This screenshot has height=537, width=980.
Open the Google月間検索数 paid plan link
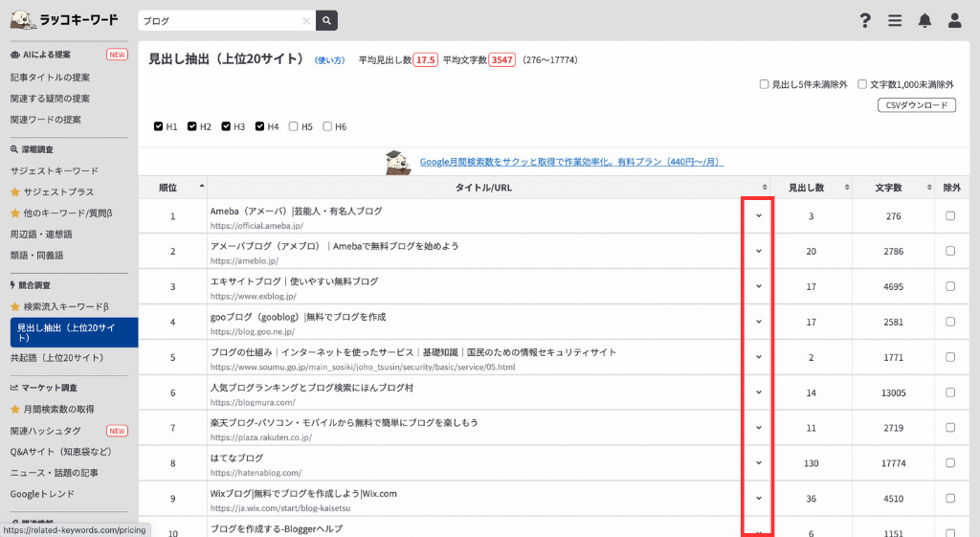pos(571,162)
